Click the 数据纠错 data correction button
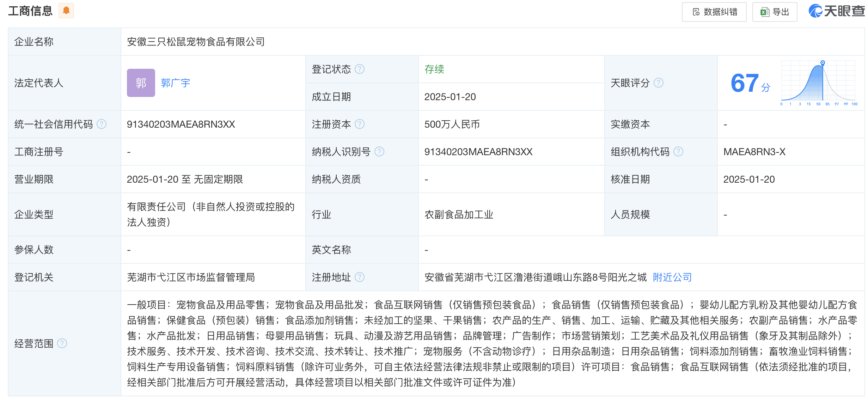This screenshot has width=868, height=402. click(x=714, y=12)
